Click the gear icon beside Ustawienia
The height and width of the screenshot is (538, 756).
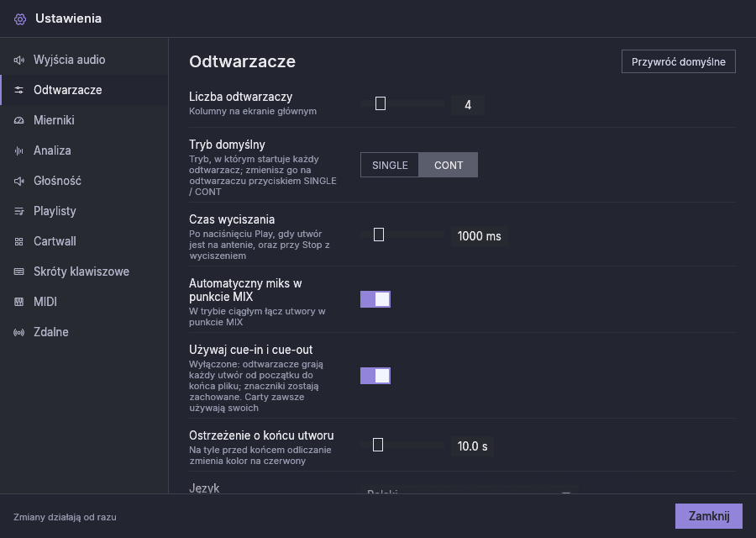pyautogui.click(x=20, y=18)
